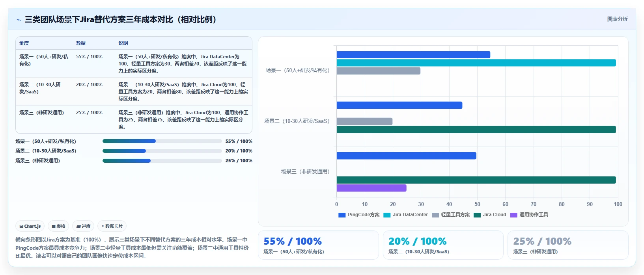Click the 场景一 description mentioning 相差70
The height and width of the screenshot is (275, 644).
183,64
